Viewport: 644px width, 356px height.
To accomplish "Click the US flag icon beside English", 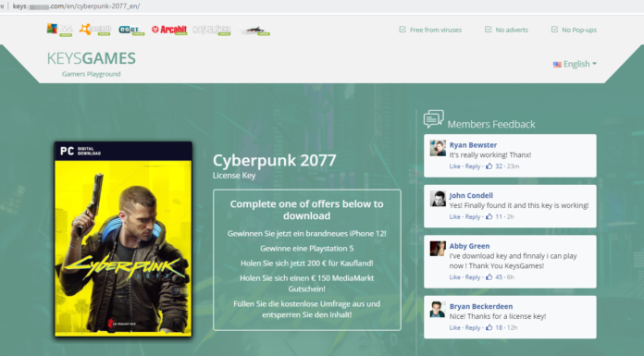I will click(557, 65).
